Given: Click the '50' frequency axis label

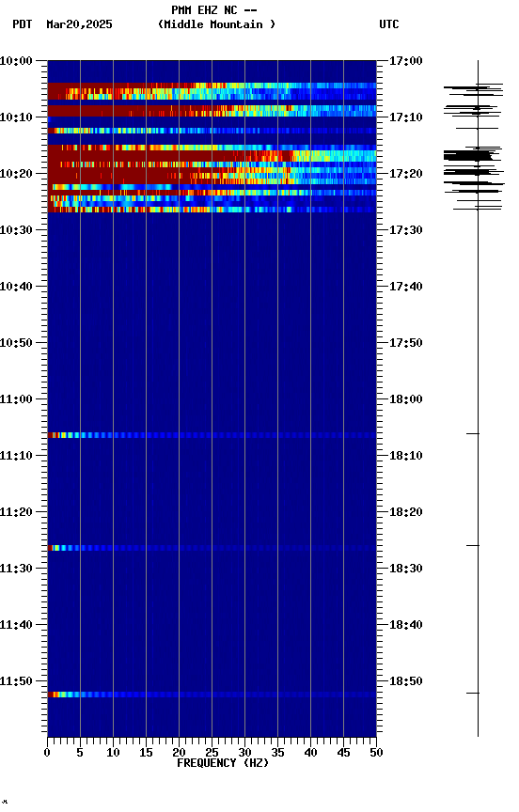Looking at the screenshot, I should click(x=376, y=753).
